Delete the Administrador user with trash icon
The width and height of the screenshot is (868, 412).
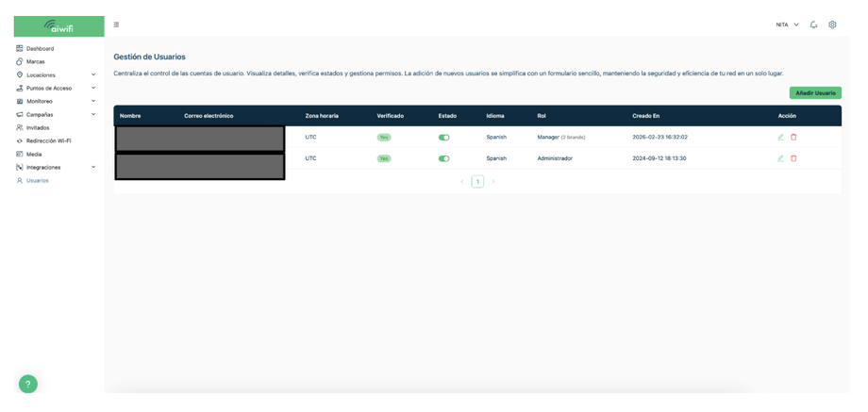click(793, 158)
